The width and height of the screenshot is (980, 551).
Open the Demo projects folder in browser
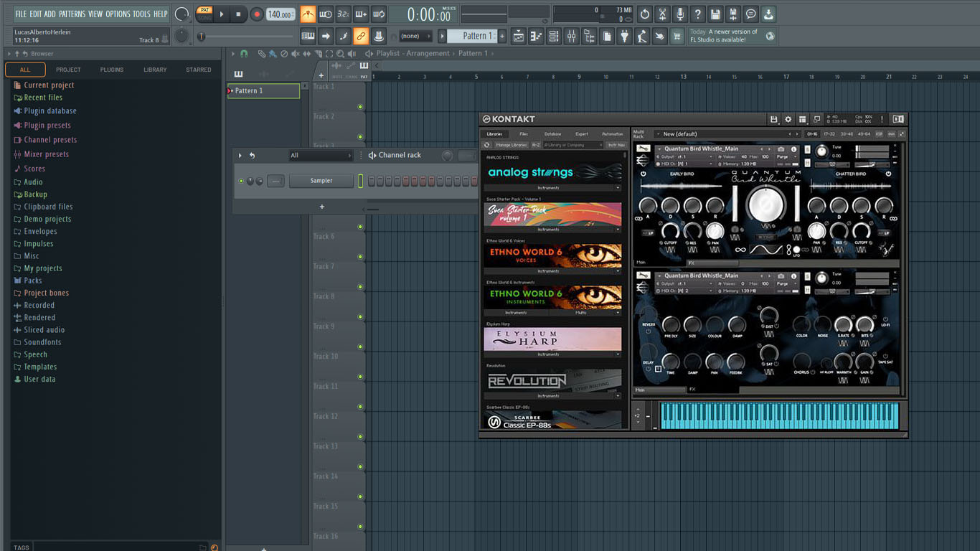coord(47,219)
